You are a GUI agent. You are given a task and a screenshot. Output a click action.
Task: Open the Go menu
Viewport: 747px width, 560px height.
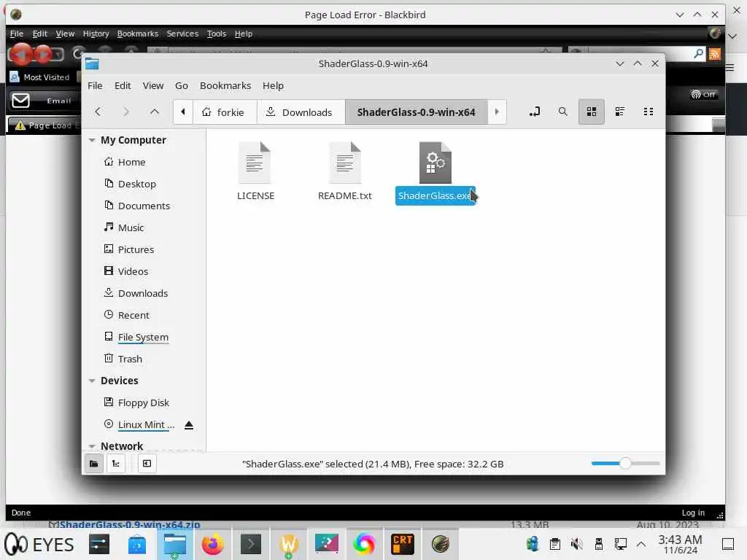click(x=182, y=86)
